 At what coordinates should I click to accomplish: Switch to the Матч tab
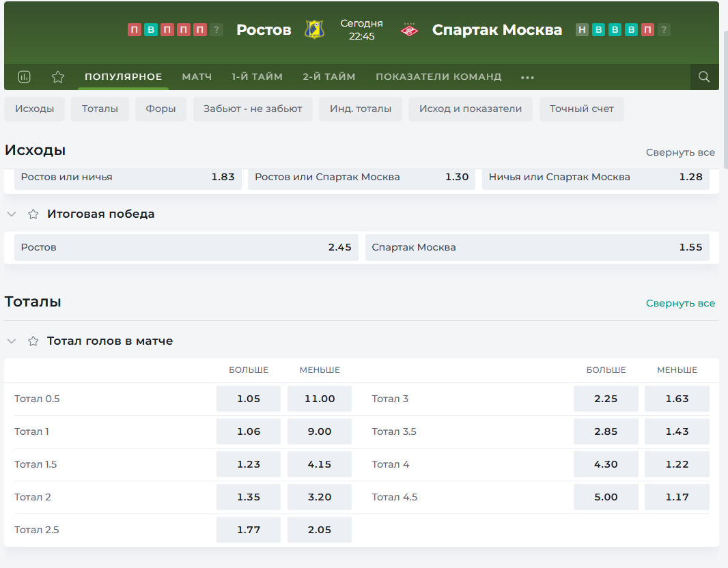pyautogui.click(x=197, y=76)
